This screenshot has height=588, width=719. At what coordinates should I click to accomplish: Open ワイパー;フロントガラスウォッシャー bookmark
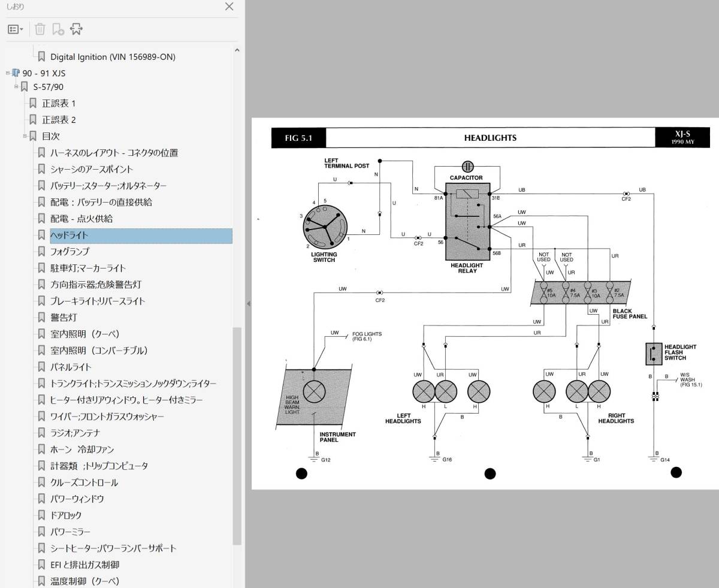(x=107, y=417)
